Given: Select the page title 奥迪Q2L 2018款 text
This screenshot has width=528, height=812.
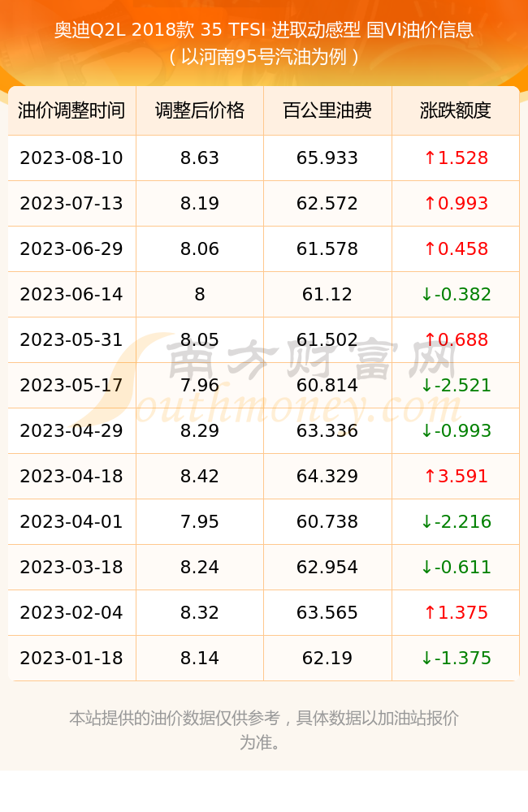Looking at the screenshot, I should (124, 30).
